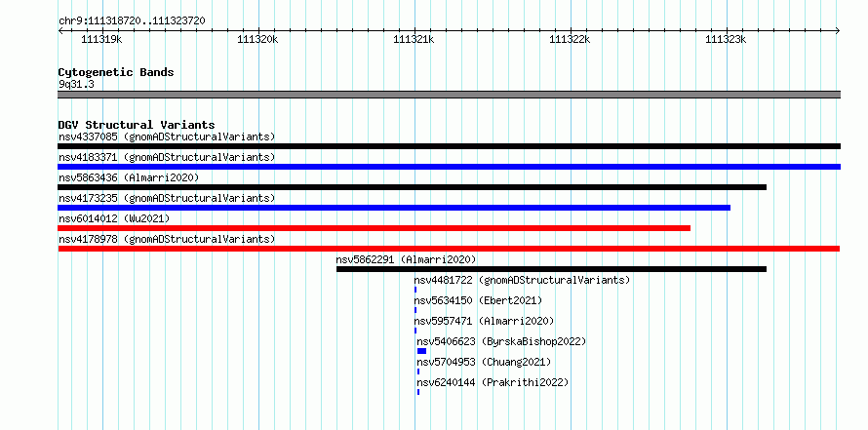Select the DGV Structural Variants track title
Screen dimensions: 868x430
(137, 125)
